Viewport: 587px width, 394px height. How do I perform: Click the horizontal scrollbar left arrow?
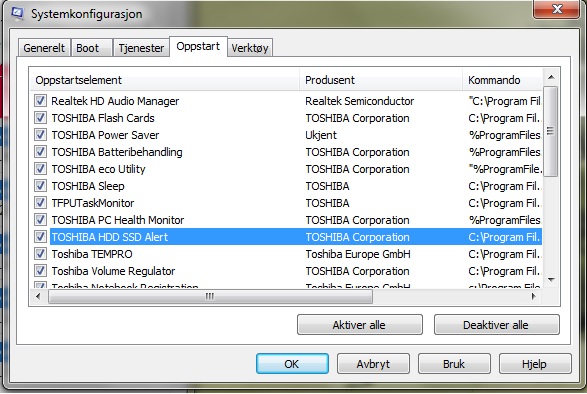(38, 297)
